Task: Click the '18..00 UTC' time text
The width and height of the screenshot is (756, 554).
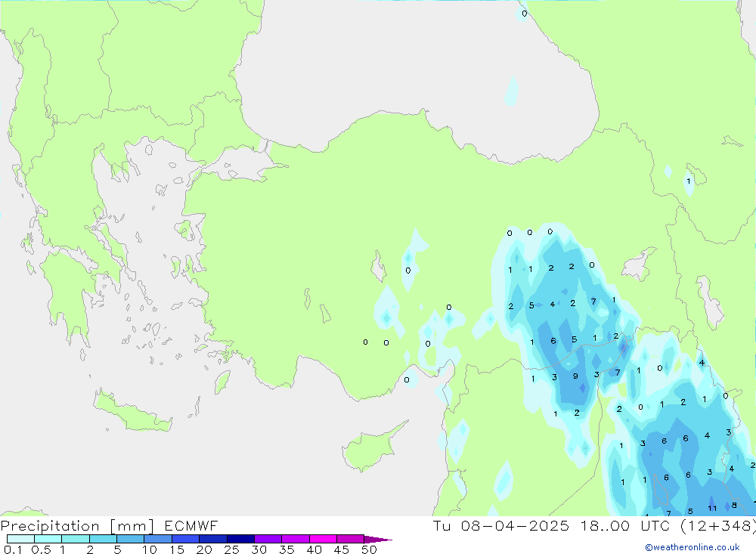Action: click(x=625, y=525)
